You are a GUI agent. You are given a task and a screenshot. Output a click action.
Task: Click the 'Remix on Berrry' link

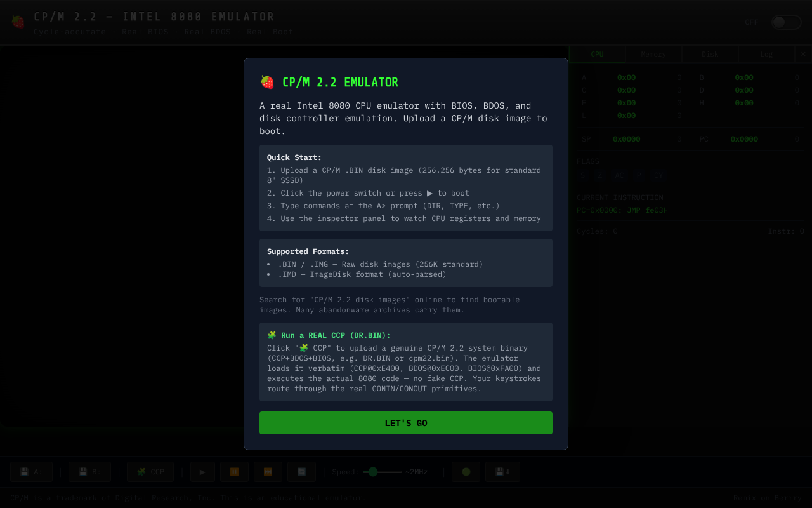click(x=768, y=498)
